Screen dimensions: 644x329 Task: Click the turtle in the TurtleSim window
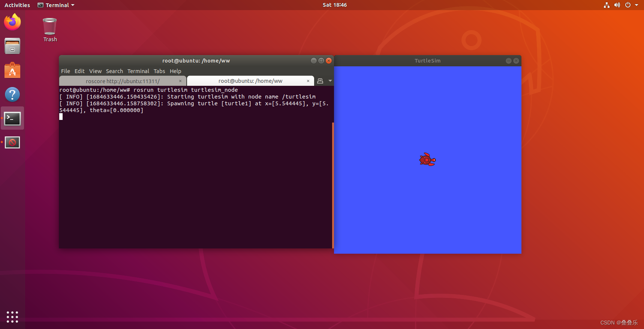coord(427,160)
